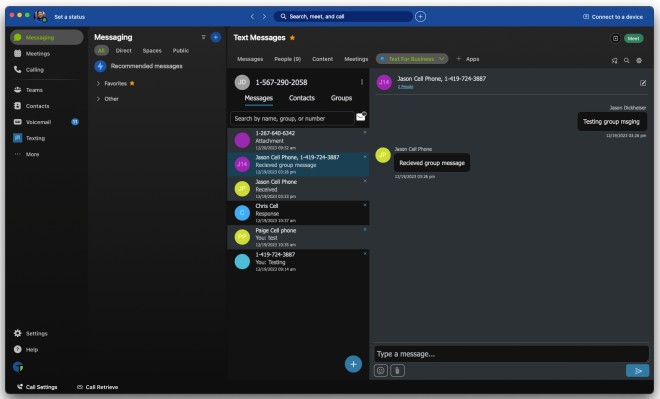Edit conversation with pencil icon
This screenshot has width=660, height=399.
tap(643, 83)
